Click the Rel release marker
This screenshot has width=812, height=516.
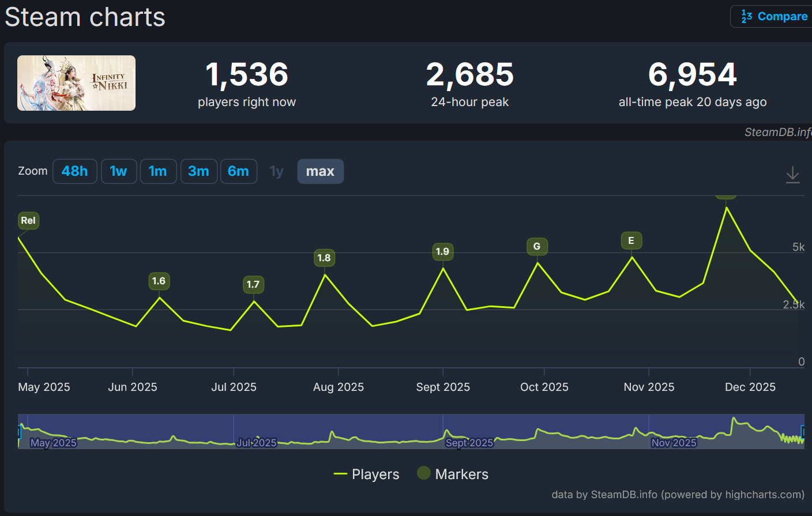click(28, 220)
